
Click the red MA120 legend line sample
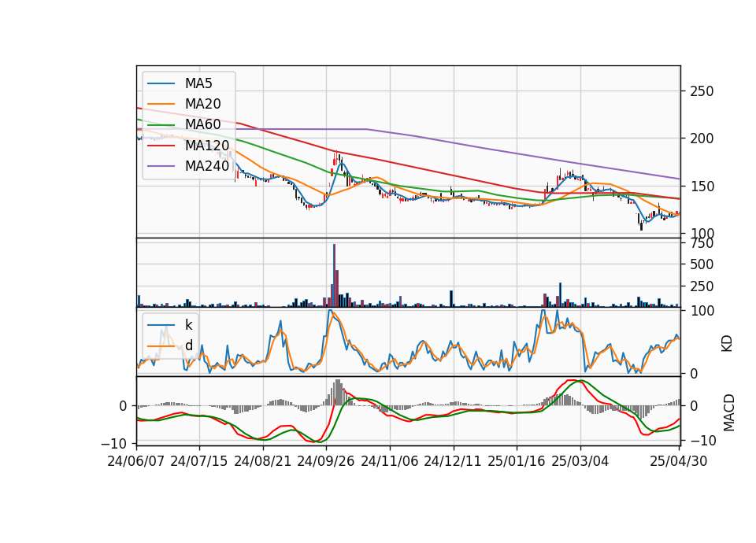click(161, 145)
